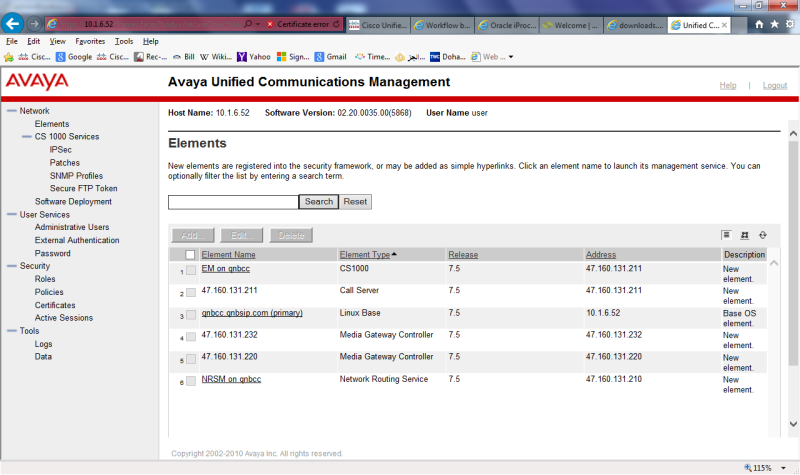Screen dimensions: 800x475
Task: Open Patches in the navigation tree
Action: point(65,163)
